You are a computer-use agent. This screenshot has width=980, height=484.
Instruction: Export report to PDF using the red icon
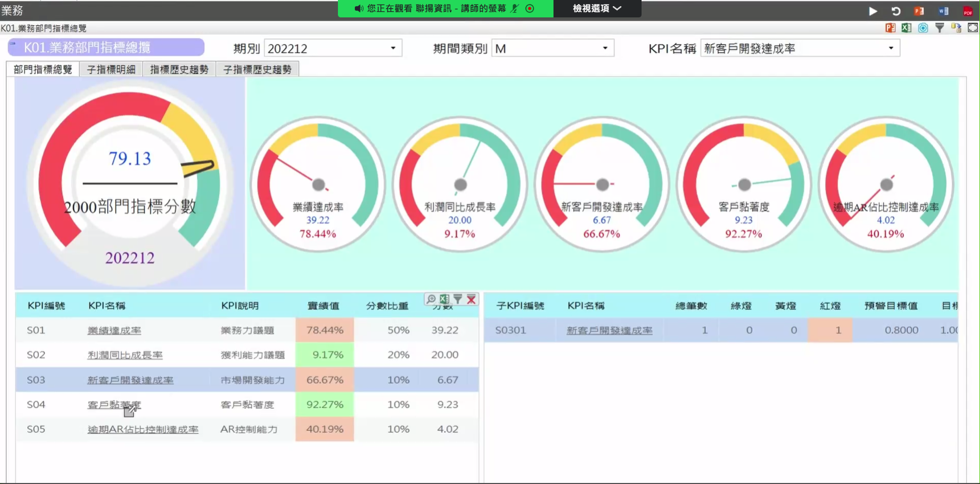tap(968, 11)
